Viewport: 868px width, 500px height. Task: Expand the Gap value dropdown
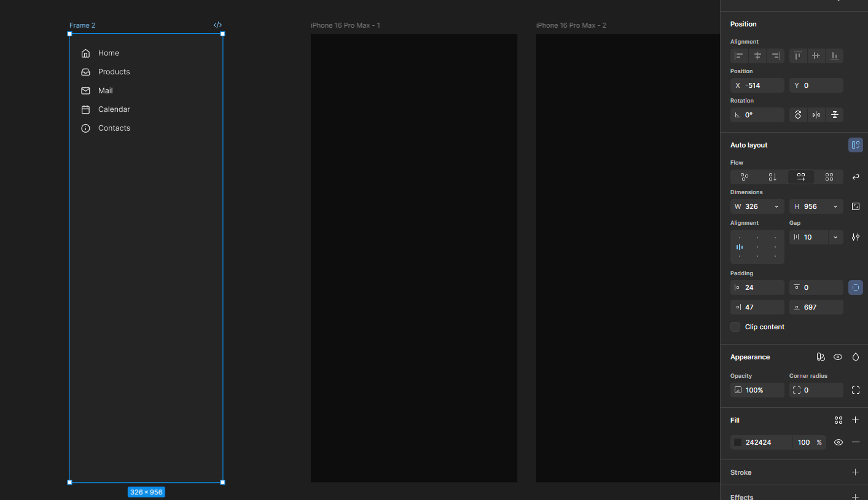pos(835,237)
